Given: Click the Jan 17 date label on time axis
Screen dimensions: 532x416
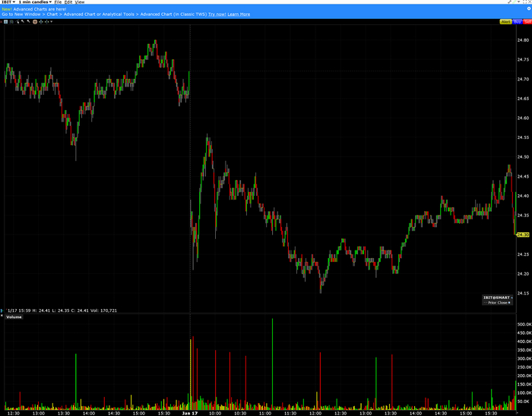Looking at the screenshot, I should [x=190, y=413].
